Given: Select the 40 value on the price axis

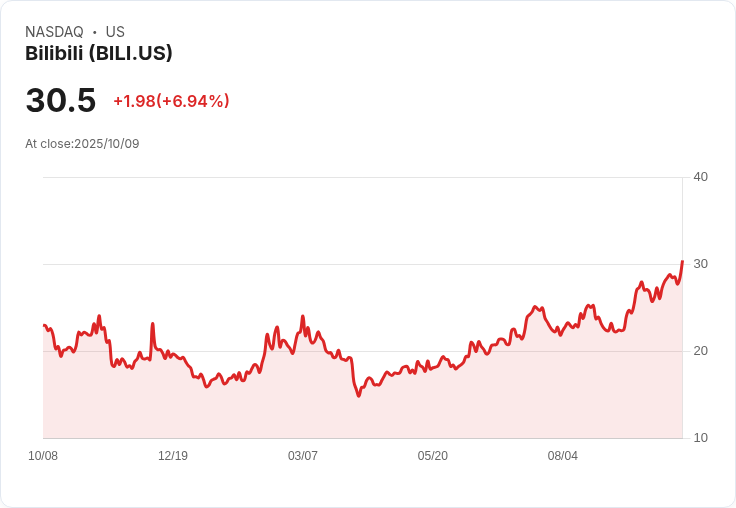Looking at the screenshot, I should [x=701, y=177].
